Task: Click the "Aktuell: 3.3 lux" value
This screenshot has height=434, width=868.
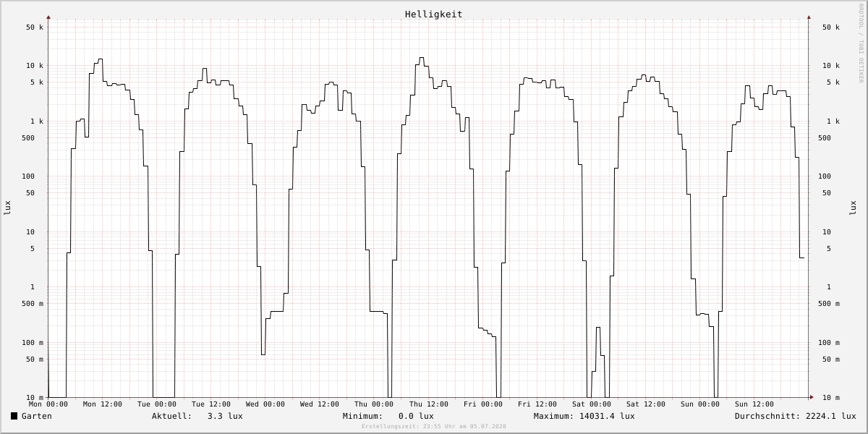Action: (197, 416)
